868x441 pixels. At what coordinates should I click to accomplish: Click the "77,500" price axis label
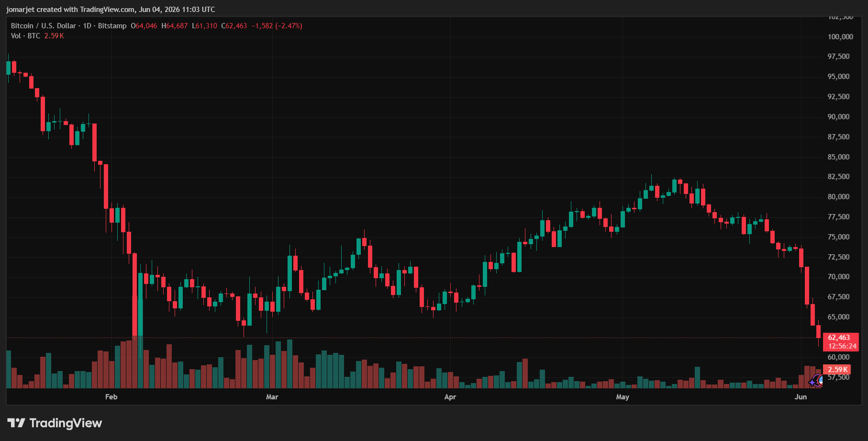click(x=839, y=217)
